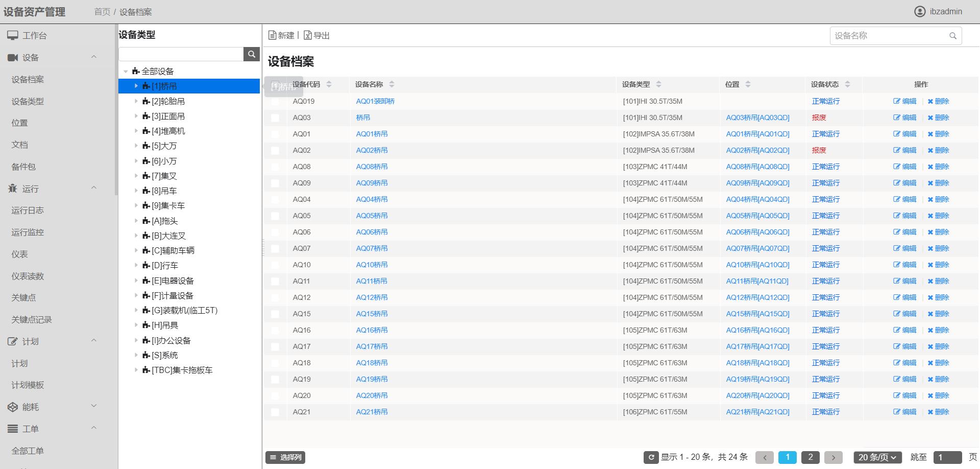The width and height of the screenshot is (980, 469).
Task: Go to page 2 of results
Action: click(x=810, y=457)
